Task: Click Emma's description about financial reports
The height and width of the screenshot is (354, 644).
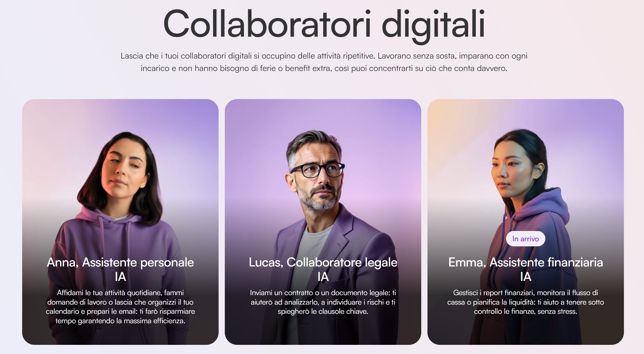Action: pyautogui.click(x=526, y=302)
